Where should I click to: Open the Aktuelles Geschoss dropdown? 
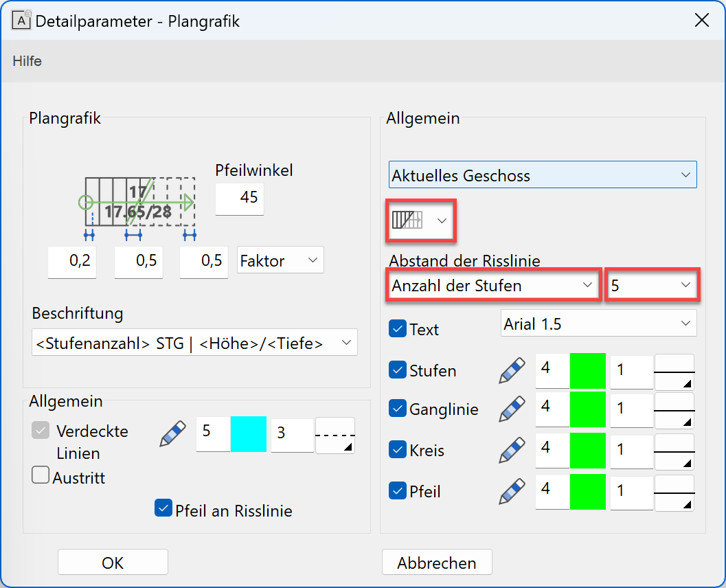tap(542, 174)
